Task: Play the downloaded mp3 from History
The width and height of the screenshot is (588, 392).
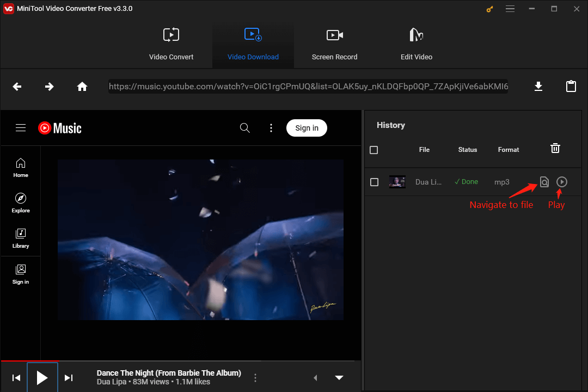Action: coord(561,182)
